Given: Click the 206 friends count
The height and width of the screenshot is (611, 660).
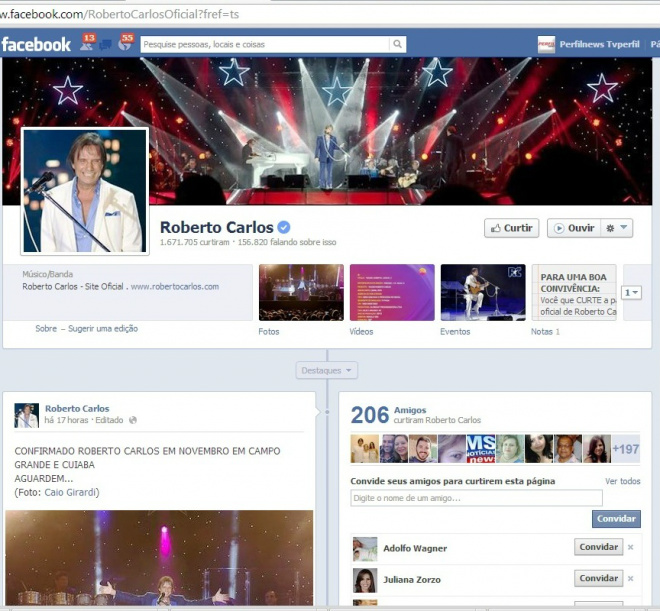Looking at the screenshot, I should click(370, 415).
